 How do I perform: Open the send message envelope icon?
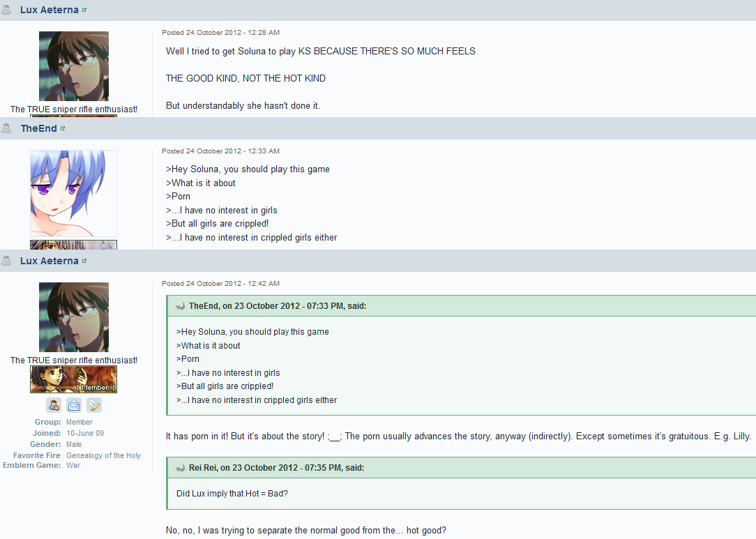74,405
